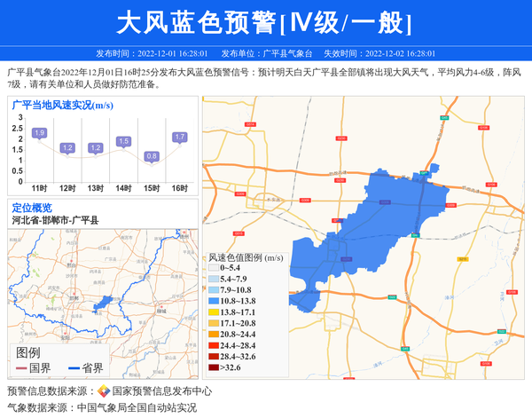The width and height of the screenshot is (532, 418).
Task: Click the 0.5 y-axis tick label
Action: (18, 171)
